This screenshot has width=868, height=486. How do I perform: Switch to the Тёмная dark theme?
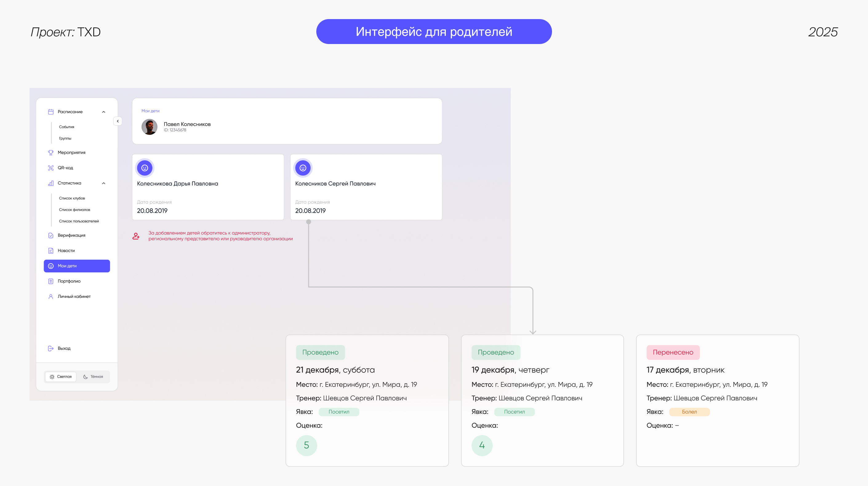pos(93,376)
